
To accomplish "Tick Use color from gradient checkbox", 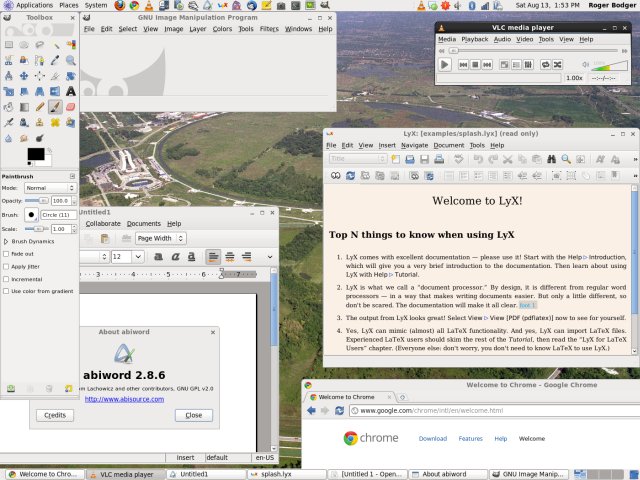I will (x=7, y=292).
